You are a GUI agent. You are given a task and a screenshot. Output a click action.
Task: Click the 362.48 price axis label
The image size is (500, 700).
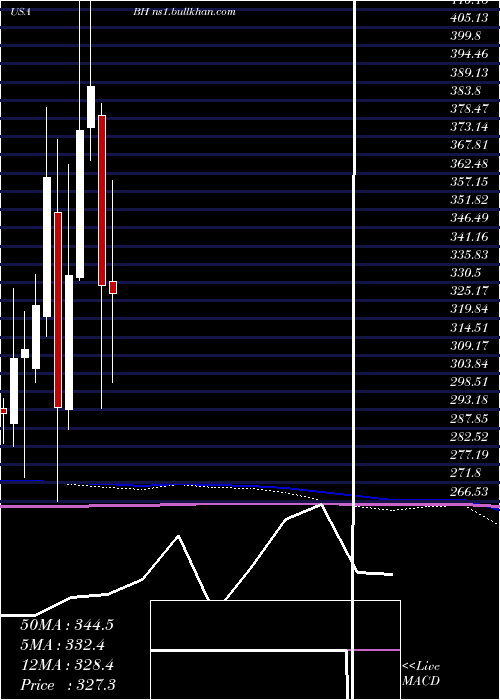point(469,163)
